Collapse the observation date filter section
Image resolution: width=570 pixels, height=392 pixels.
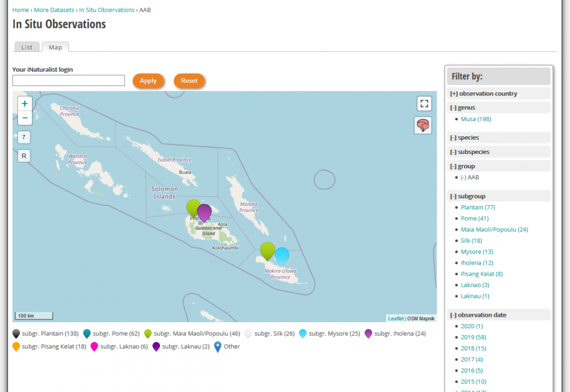499,315
